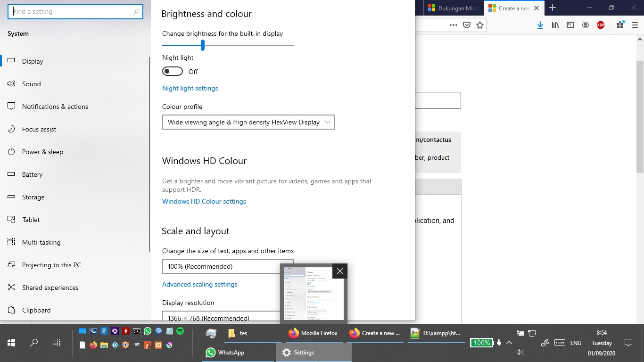Screen dimensions: 644x362
Task: Launch XAMPP from the quick launch toolbar
Action: pyautogui.click(x=158, y=345)
